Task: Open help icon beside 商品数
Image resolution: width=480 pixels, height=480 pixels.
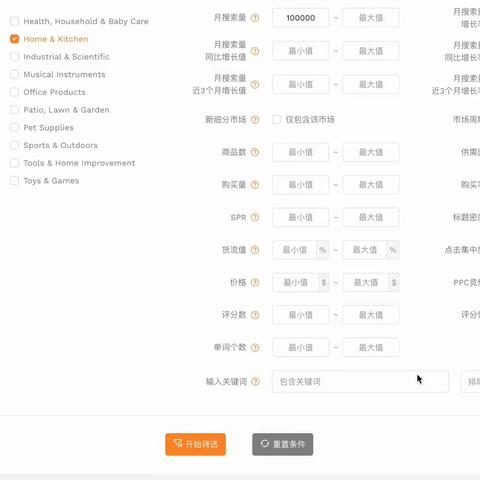Action: [x=255, y=152]
